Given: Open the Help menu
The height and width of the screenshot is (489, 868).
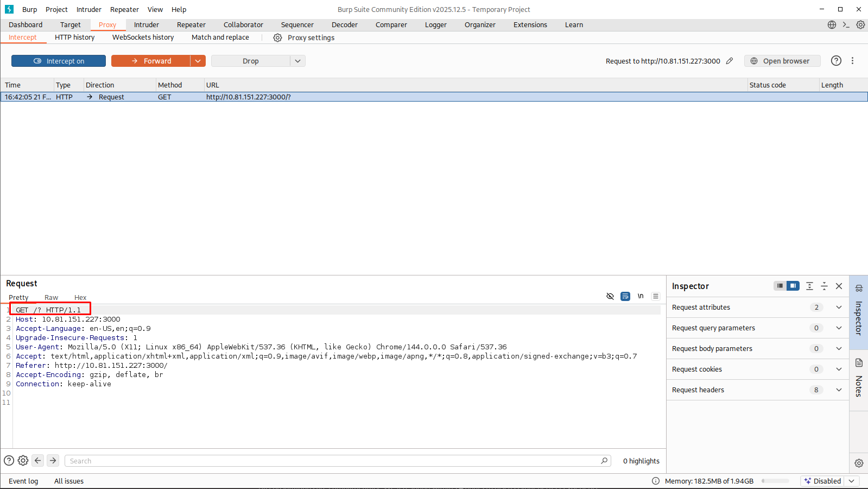Looking at the screenshot, I should [179, 9].
